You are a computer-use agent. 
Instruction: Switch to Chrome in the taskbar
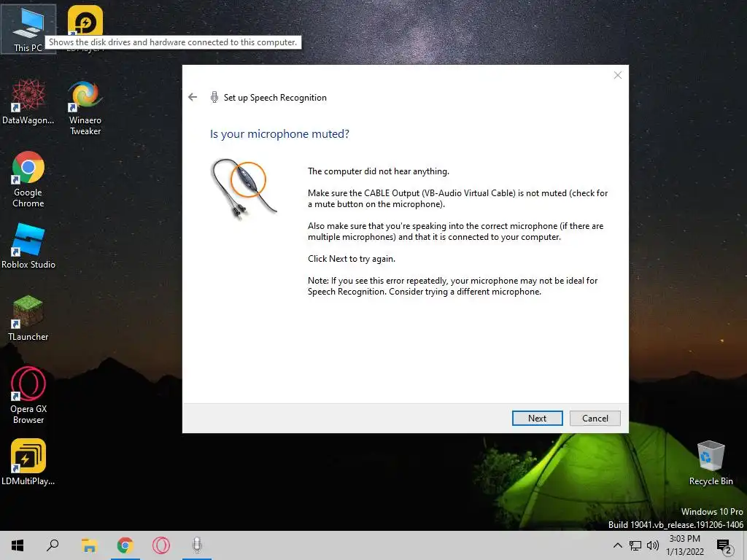(125, 545)
